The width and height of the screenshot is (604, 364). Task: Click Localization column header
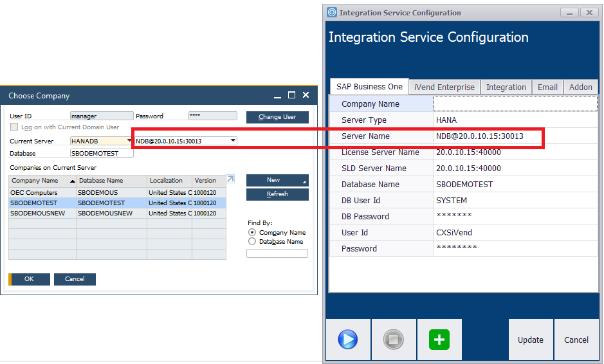pos(169,181)
